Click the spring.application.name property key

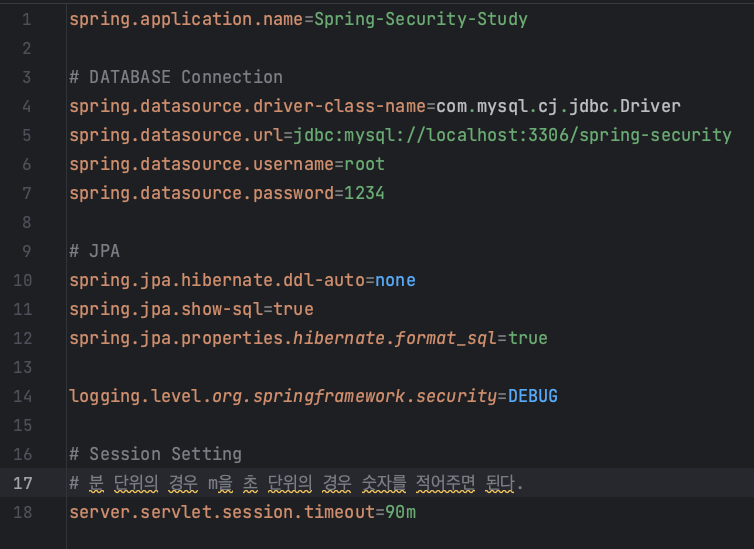click(x=186, y=20)
